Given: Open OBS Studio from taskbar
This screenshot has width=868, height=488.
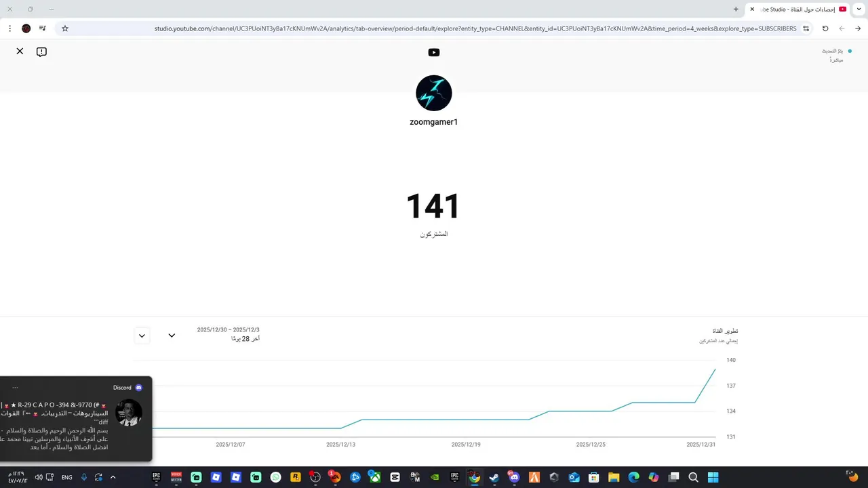Looking at the screenshot, I should (x=315, y=477).
